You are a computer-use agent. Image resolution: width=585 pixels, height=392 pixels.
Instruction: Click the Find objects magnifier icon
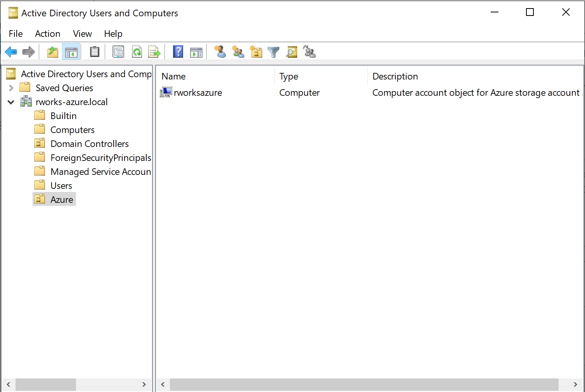pyautogui.click(x=292, y=52)
